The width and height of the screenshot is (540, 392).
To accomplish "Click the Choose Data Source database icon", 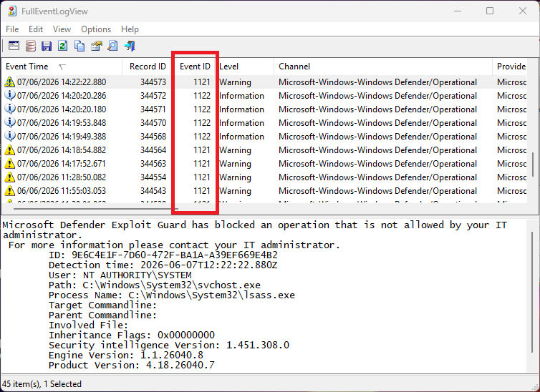I will point(31,46).
